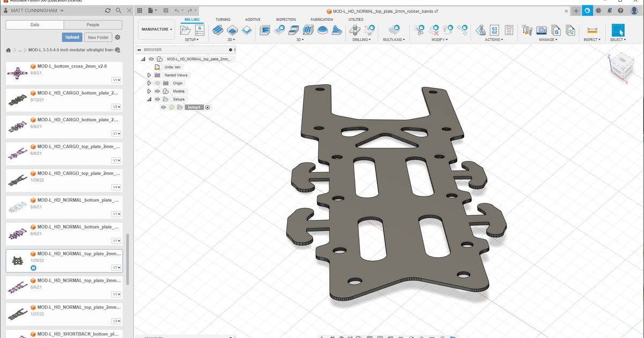Expand the Named Views node
This screenshot has width=644, height=338.
[x=150, y=75]
